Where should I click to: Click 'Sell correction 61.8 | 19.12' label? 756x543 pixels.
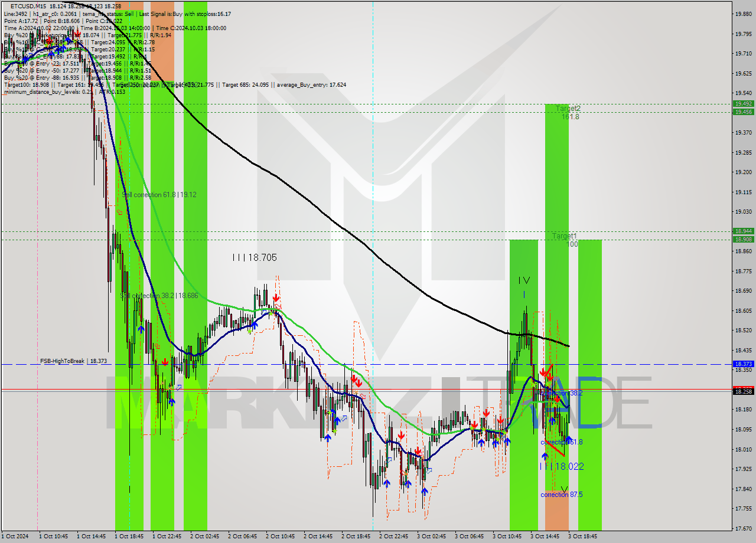[159, 194]
